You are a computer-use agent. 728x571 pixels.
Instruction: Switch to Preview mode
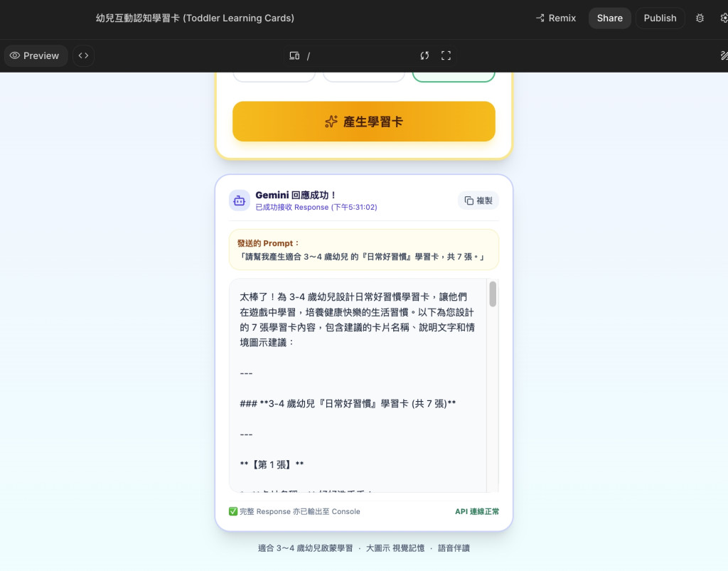tap(35, 55)
